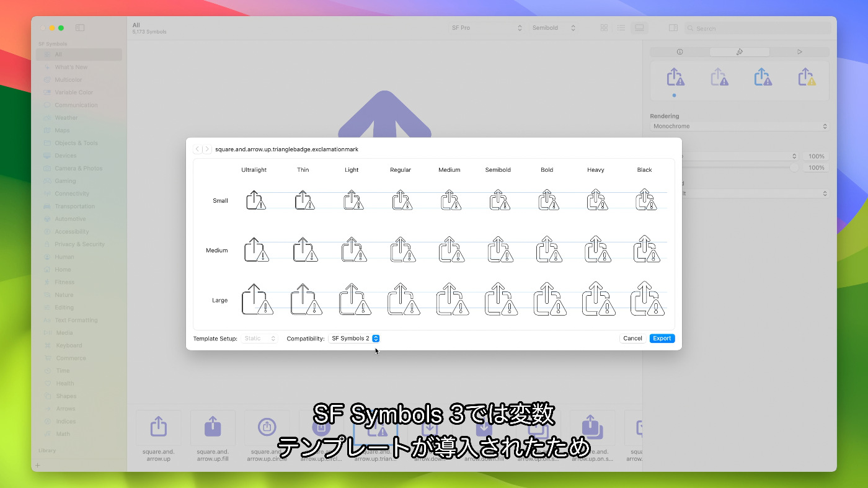Click the Export button
Screen dimensions: 868x488
click(x=662, y=339)
